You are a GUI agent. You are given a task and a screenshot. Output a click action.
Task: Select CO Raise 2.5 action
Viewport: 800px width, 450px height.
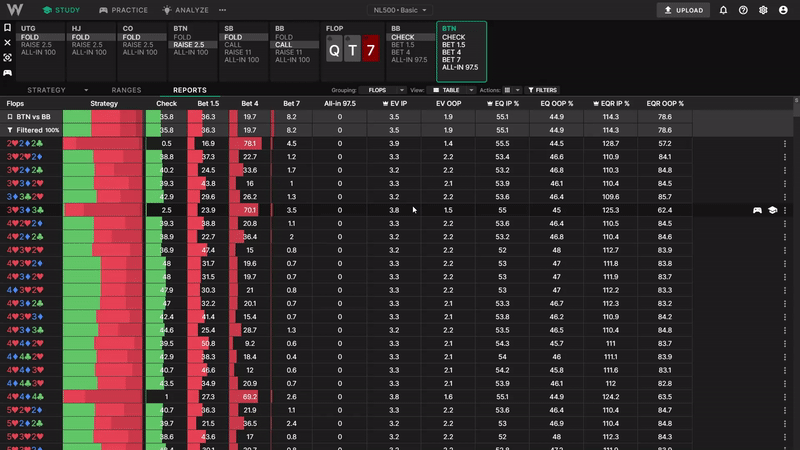click(x=138, y=45)
